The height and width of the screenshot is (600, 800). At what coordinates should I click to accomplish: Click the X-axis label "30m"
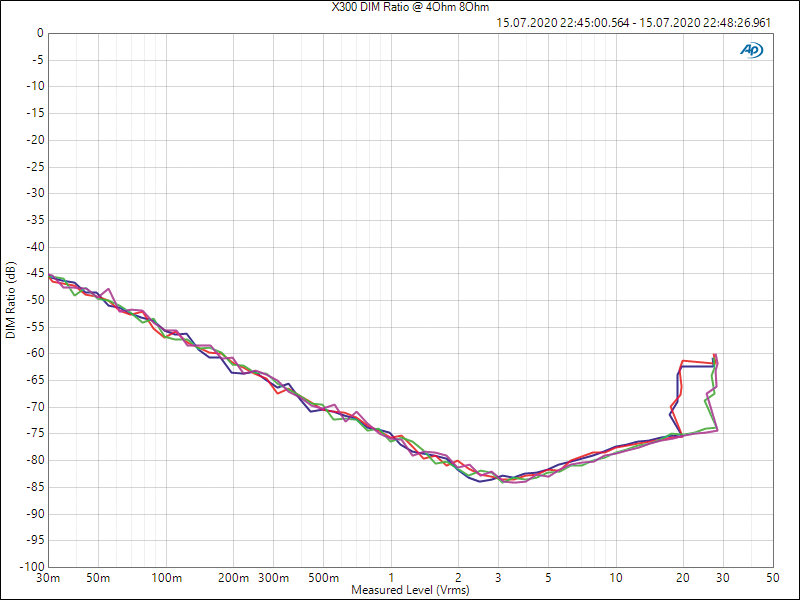[x=49, y=578]
